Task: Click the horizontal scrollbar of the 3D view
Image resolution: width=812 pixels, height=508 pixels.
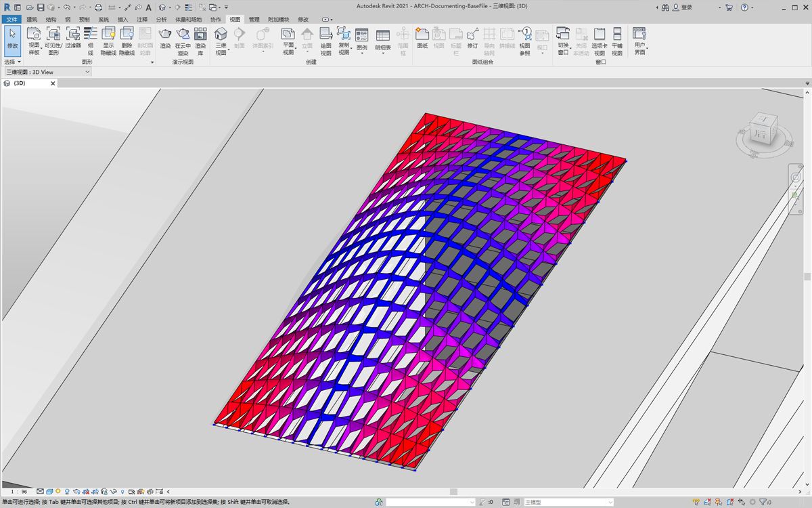Action: point(453,492)
